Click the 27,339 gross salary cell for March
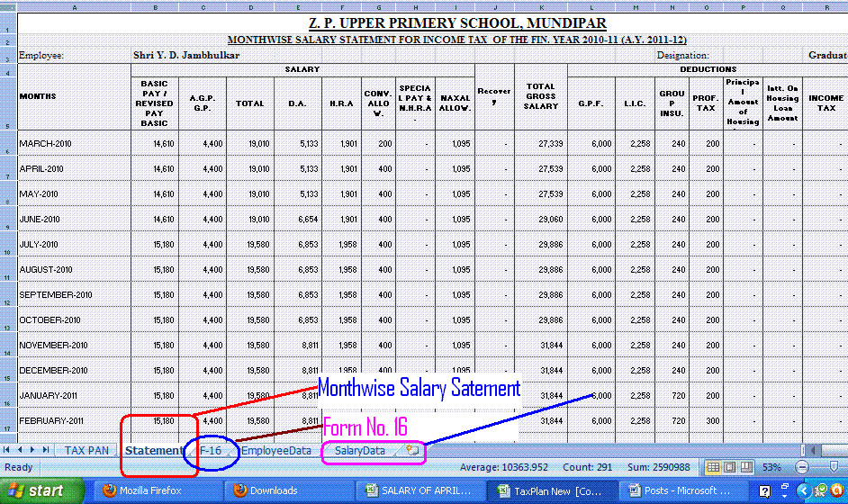This screenshot has height=504, width=848. [541, 143]
